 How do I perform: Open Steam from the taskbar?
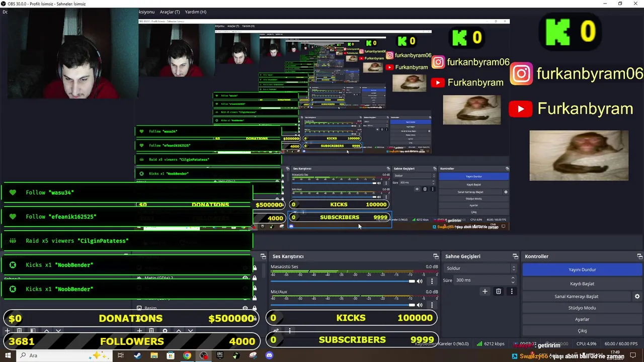click(x=137, y=355)
